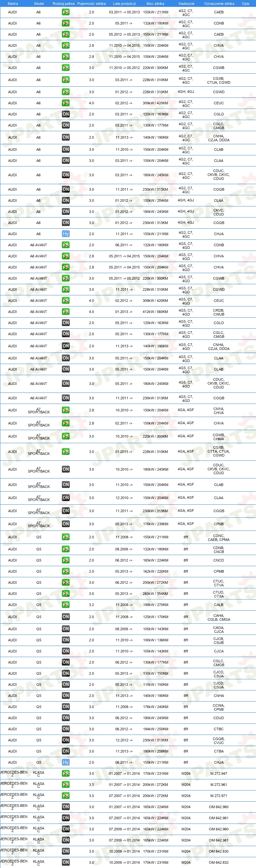Image resolution: width=256 pixels, height=868 pixels.
Task: Click diesel icon in Q5 CAHA, CGLB, CMGA row
Action: point(66,617)
